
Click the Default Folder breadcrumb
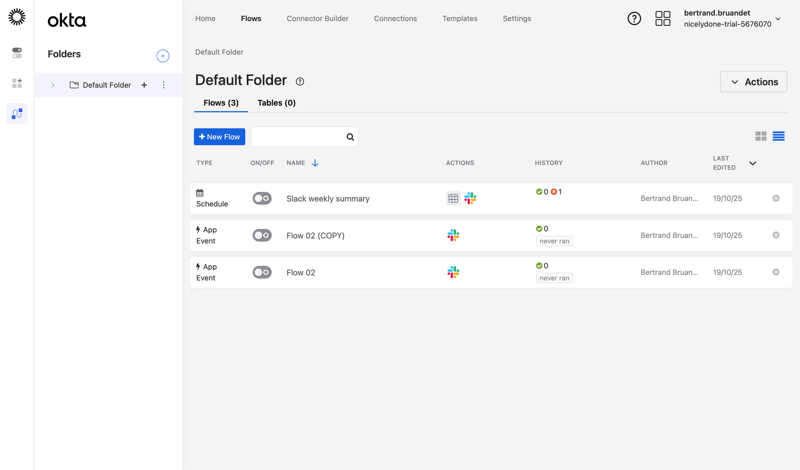coord(219,52)
